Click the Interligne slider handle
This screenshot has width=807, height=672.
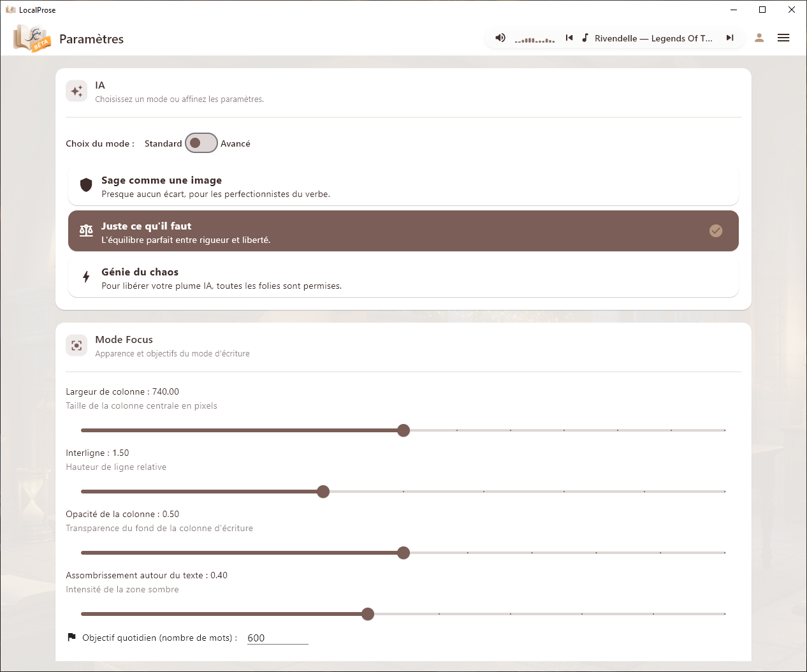point(323,492)
